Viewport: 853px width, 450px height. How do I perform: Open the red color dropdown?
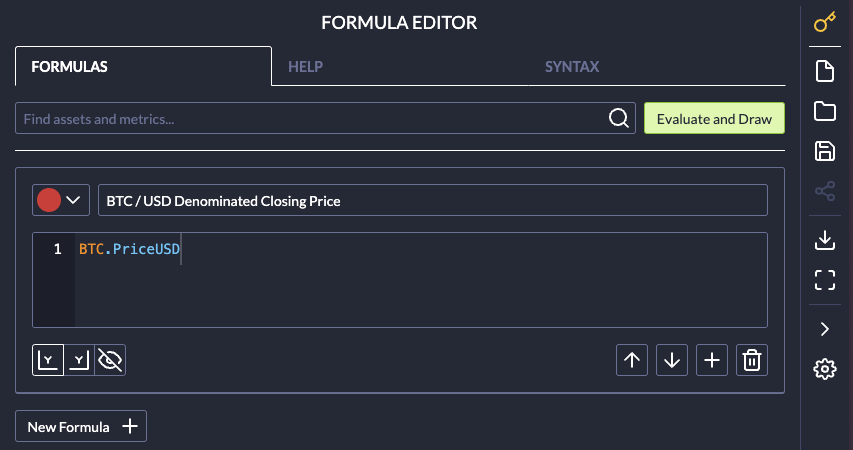pyautogui.click(x=62, y=200)
